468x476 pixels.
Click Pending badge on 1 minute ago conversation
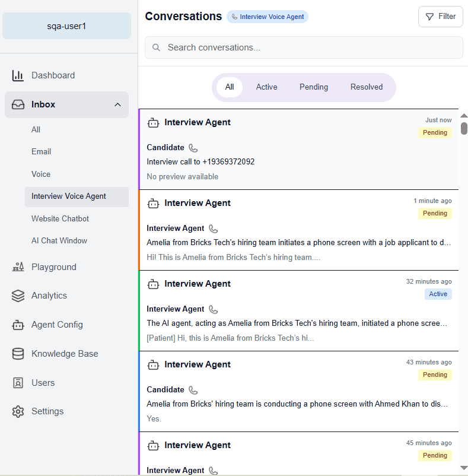click(435, 214)
